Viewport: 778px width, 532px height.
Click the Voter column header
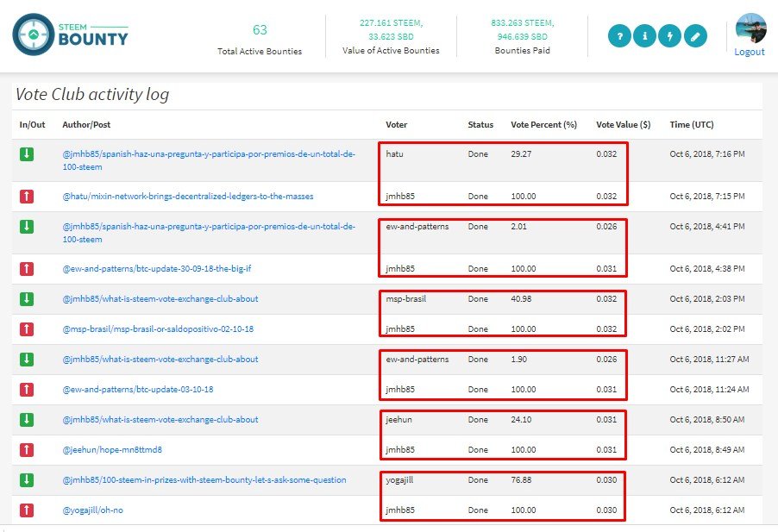pyautogui.click(x=397, y=125)
